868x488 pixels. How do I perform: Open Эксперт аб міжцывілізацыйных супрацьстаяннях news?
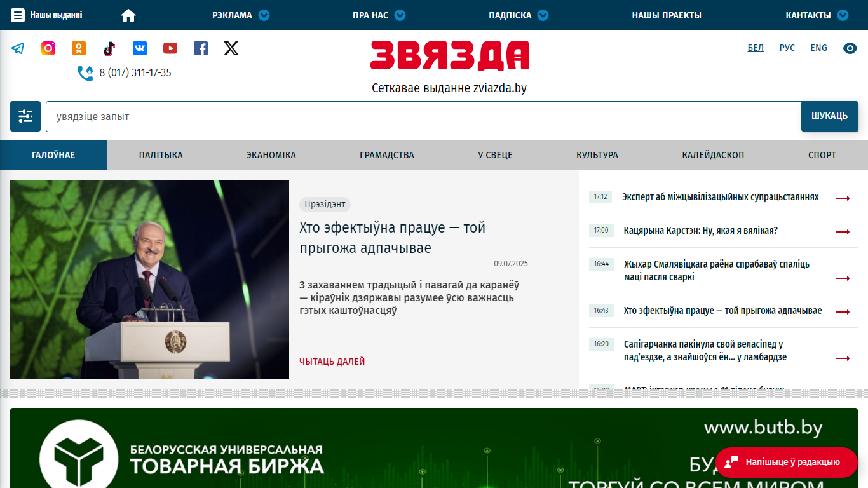[721, 197]
